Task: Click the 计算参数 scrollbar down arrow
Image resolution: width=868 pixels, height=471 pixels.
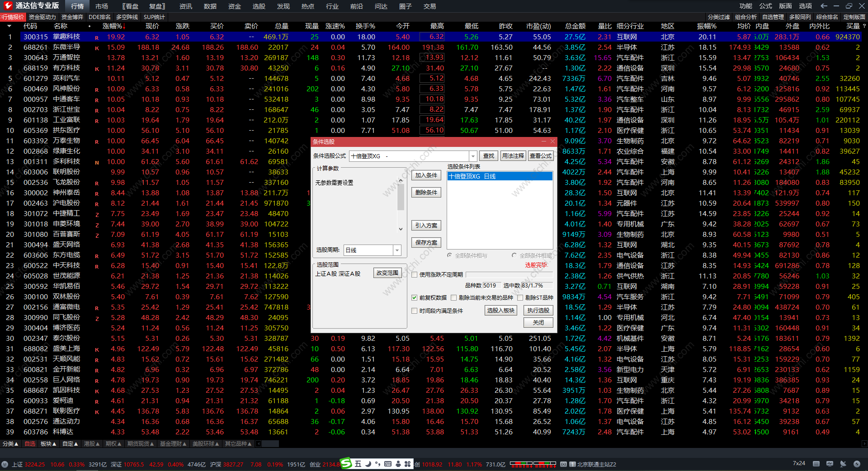Action: 401,229
